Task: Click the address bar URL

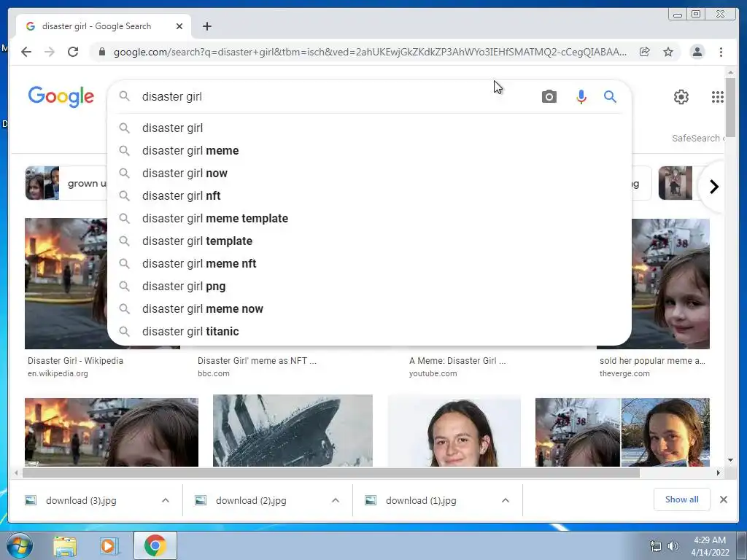Action: pyautogui.click(x=370, y=52)
